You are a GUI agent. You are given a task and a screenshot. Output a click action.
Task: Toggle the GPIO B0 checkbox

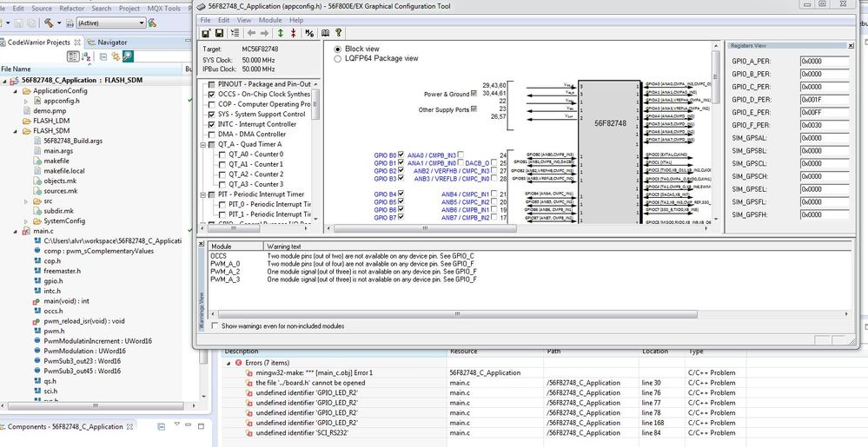coord(401,155)
